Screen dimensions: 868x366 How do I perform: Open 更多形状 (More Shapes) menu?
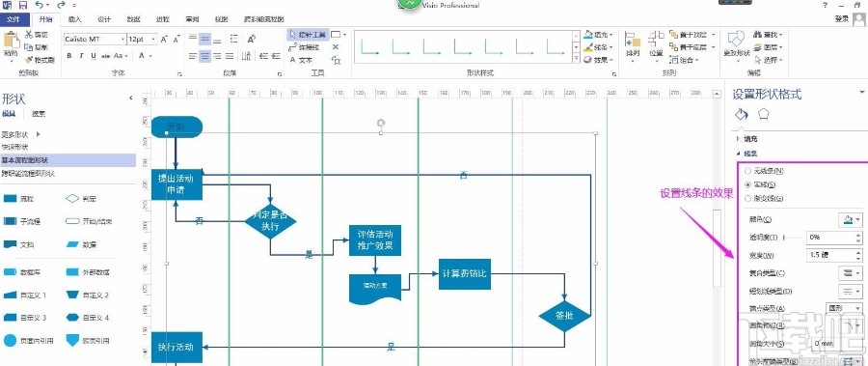[21, 134]
